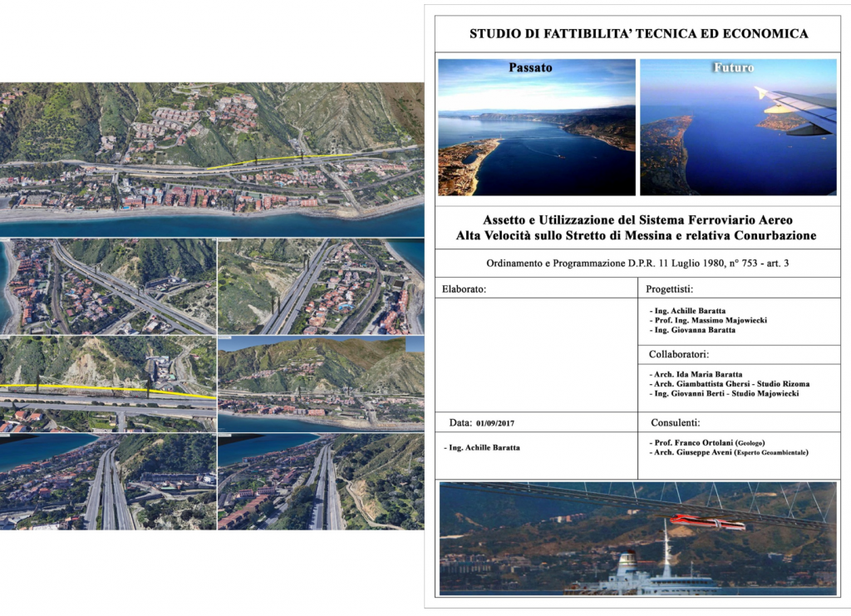Click Prof. Ing. Massimo Majowiecki name

(x=708, y=320)
